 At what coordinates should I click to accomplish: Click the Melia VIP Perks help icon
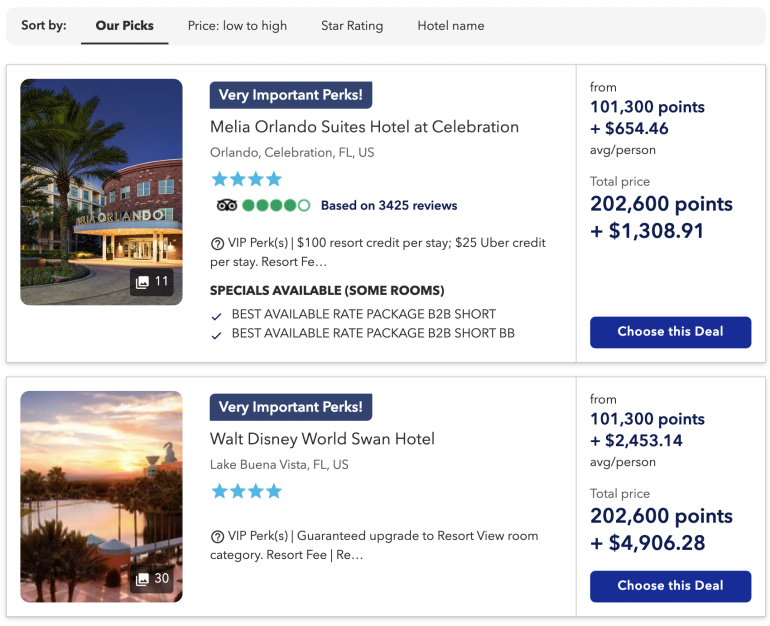(217, 243)
